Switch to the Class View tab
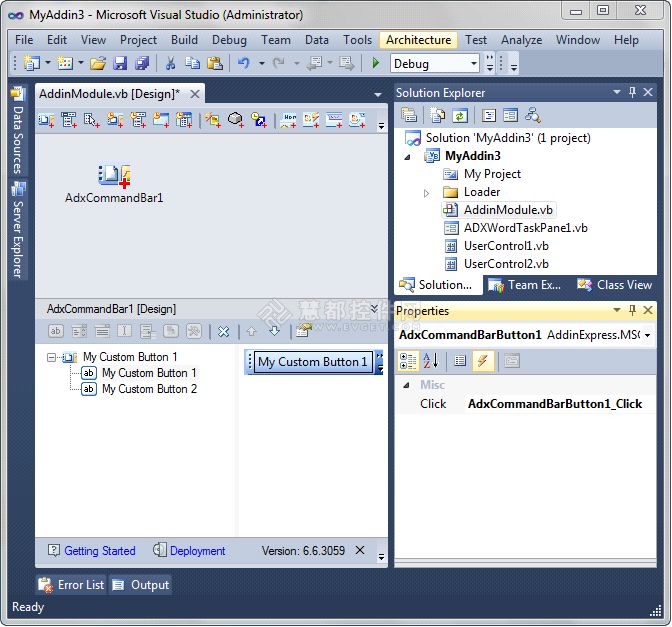 coord(615,285)
